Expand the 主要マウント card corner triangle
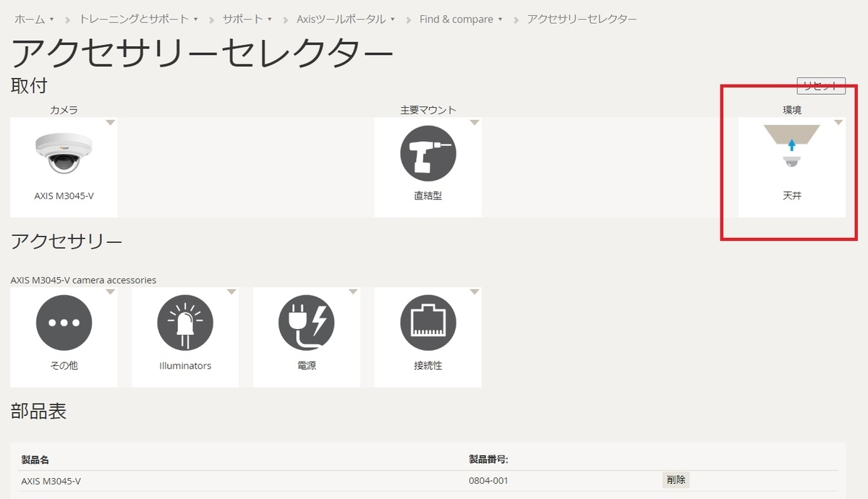Image resolution: width=868 pixels, height=499 pixels. 475,122
